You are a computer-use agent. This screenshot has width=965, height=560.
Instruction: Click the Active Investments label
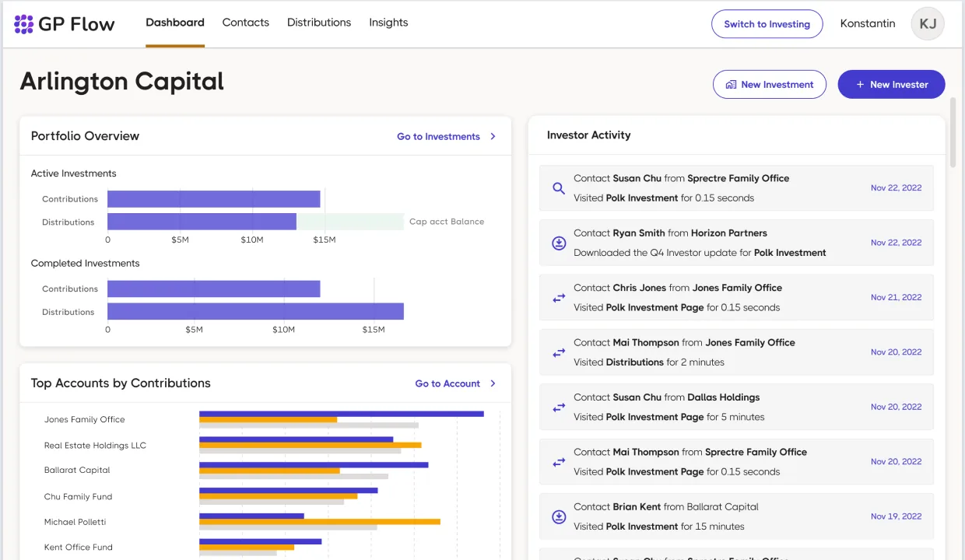[73, 173]
